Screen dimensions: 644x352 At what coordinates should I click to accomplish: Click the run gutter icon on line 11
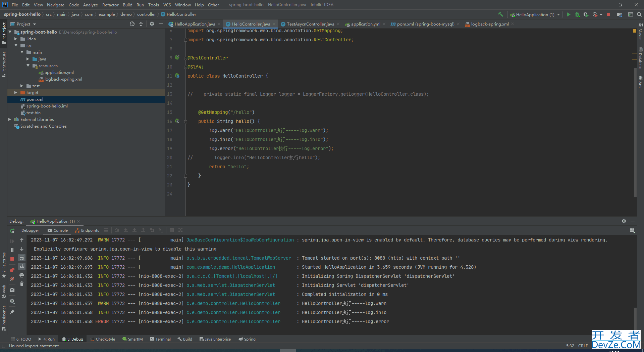[177, 76]
